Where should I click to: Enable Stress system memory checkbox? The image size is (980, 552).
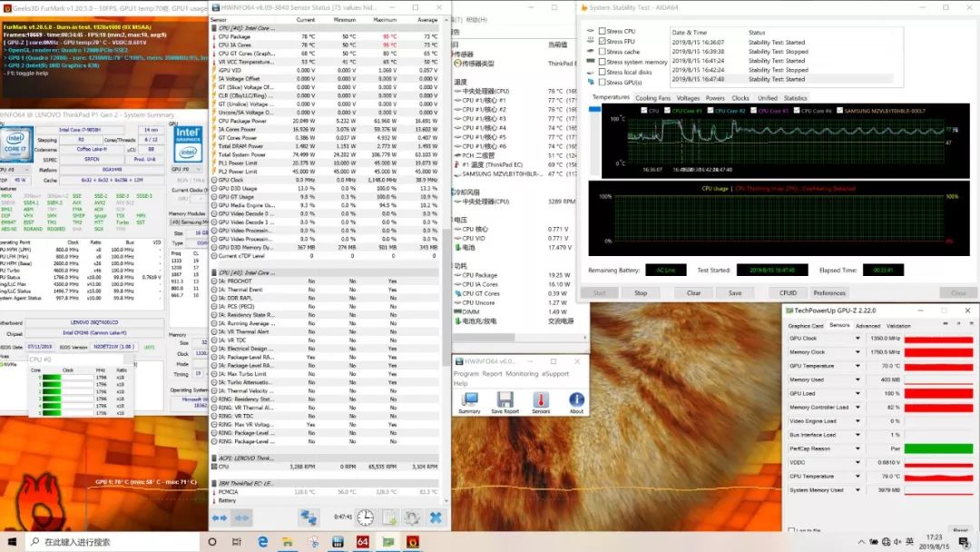(602, 62)
